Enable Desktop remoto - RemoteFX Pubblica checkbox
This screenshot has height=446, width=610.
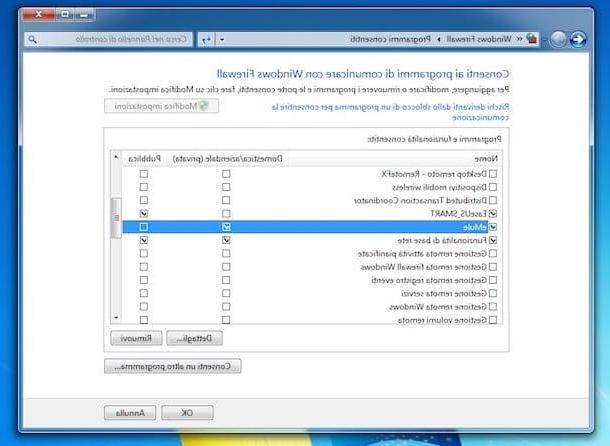pyautogui.click(x=144, y=174)
